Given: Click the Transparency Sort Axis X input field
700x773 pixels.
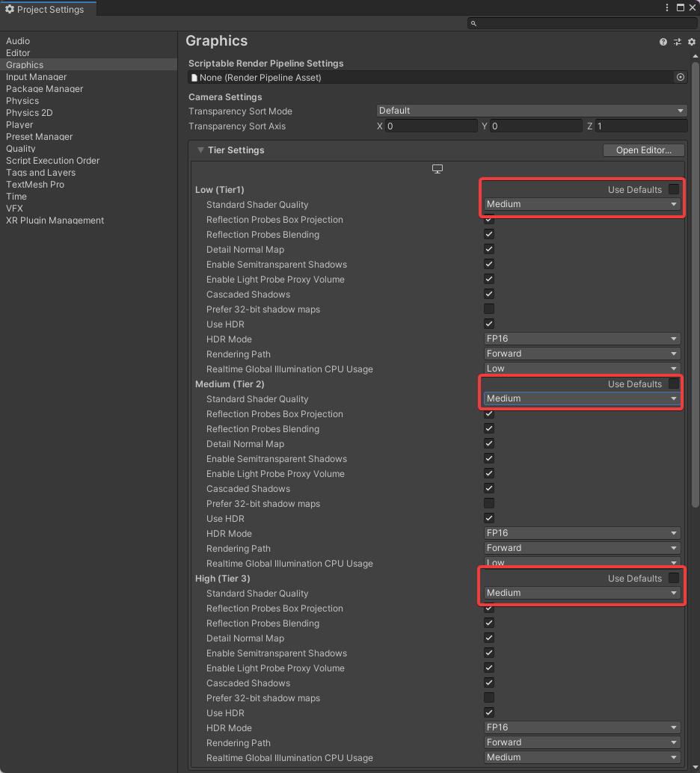Looking at the screenshot, I should point(430,126).
